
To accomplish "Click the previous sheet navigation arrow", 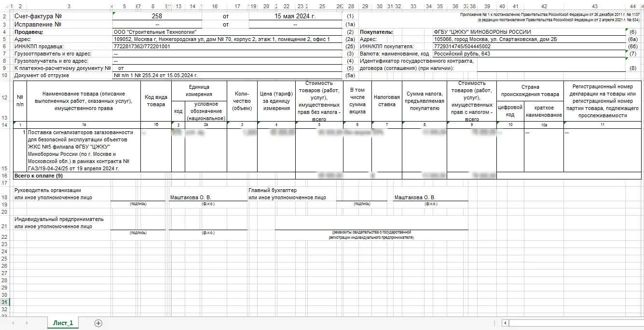I will 13,323.
